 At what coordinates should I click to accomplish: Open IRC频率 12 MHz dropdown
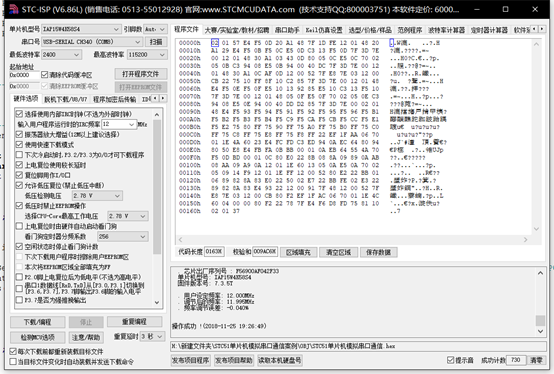click(x=119, y=124)
